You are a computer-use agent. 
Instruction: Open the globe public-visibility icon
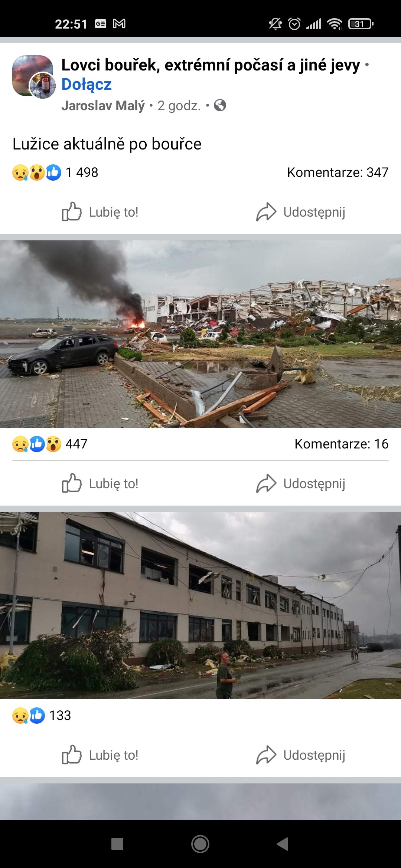[220, 105]
